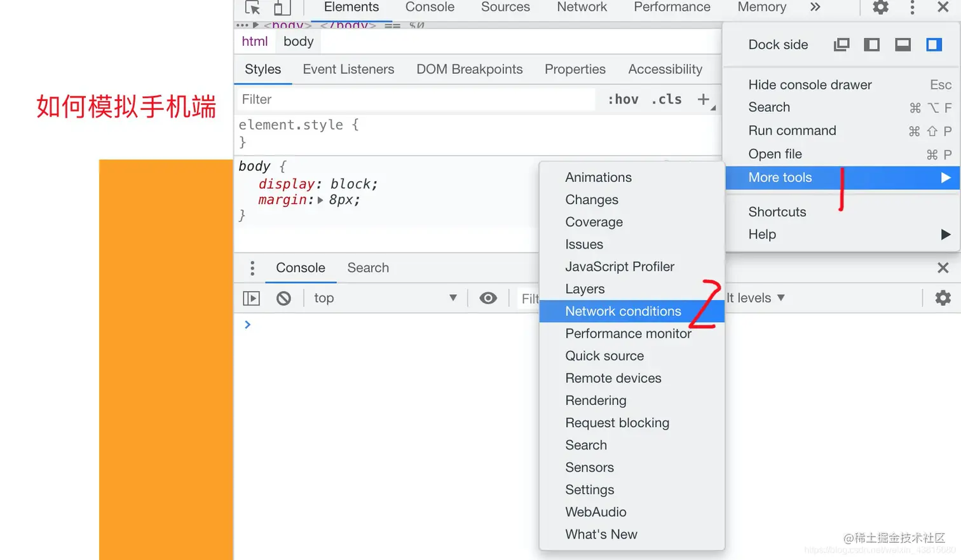961x560 pixels.
Task: Select the Search drawer tab
Action: click(x=368, y=268)
